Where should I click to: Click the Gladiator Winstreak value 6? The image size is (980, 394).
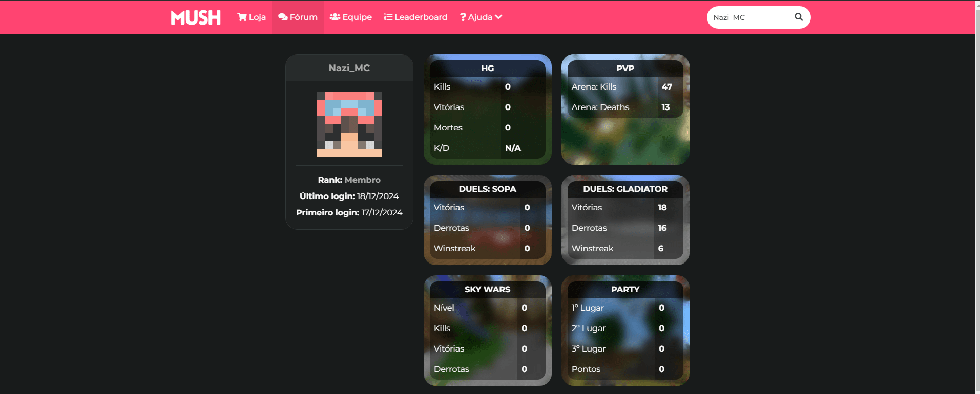coord(661,248)
